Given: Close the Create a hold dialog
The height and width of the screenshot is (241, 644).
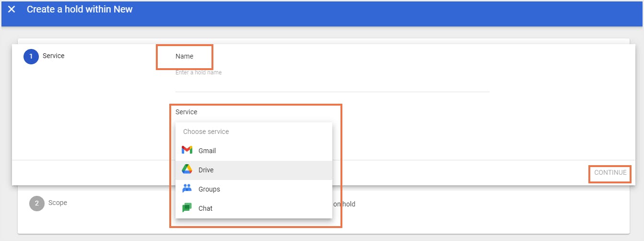Looking at the screenshot, I should [x=12, y=9].
